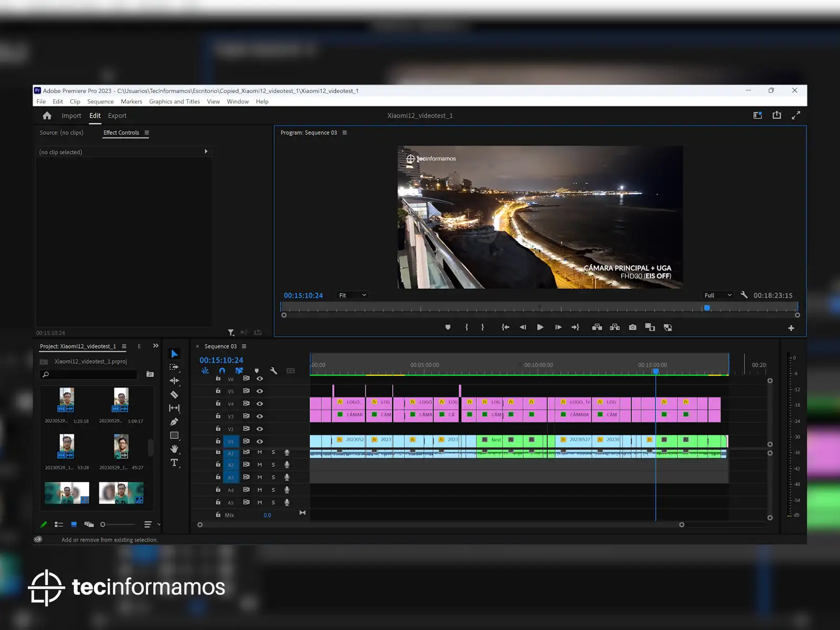This screenshot has width=840, height=630.
Task: Open the Full playback resolution dropdown
Action: (718, 296)
